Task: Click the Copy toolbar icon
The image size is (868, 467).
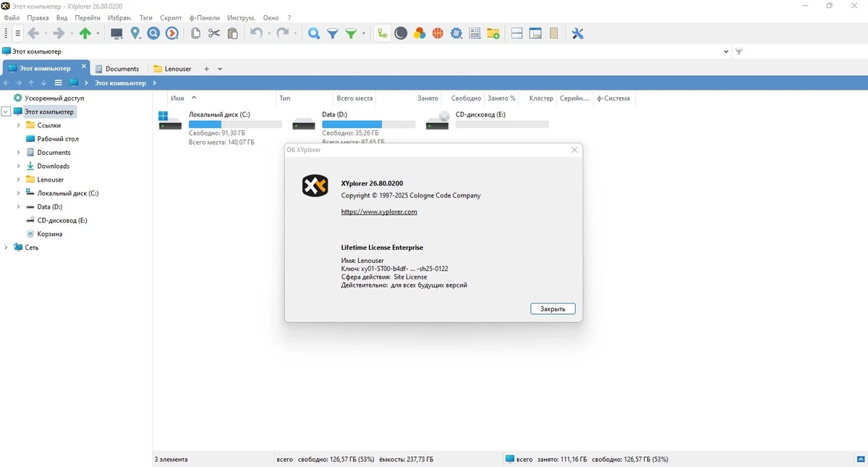Action: click(x=195, y=33)
